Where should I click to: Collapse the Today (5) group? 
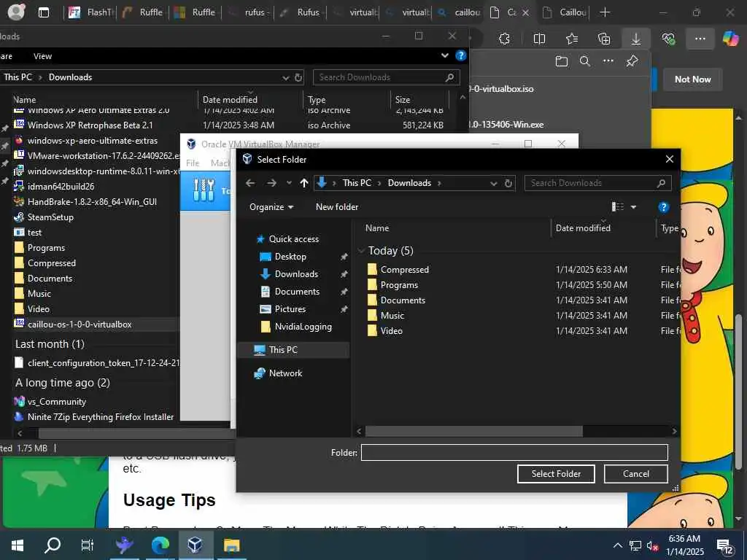pos(361,251)
